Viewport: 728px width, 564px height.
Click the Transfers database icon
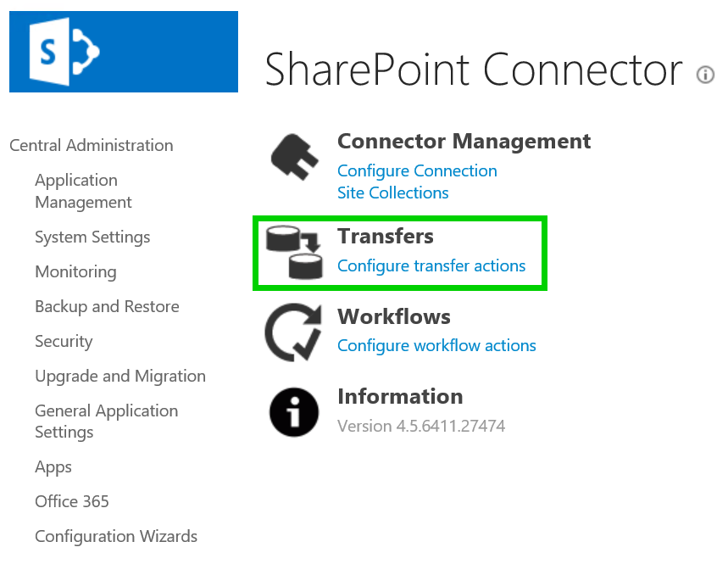(x=295, y=252)
